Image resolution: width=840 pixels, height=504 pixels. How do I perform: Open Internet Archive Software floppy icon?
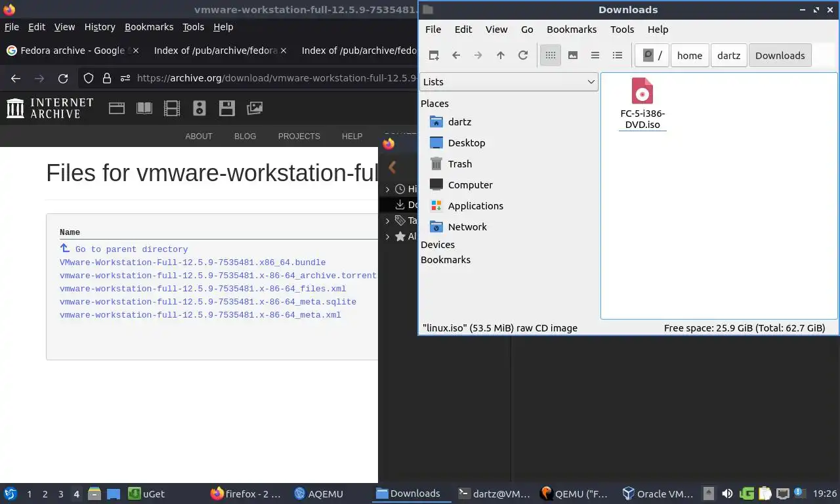tap(227, 108)
